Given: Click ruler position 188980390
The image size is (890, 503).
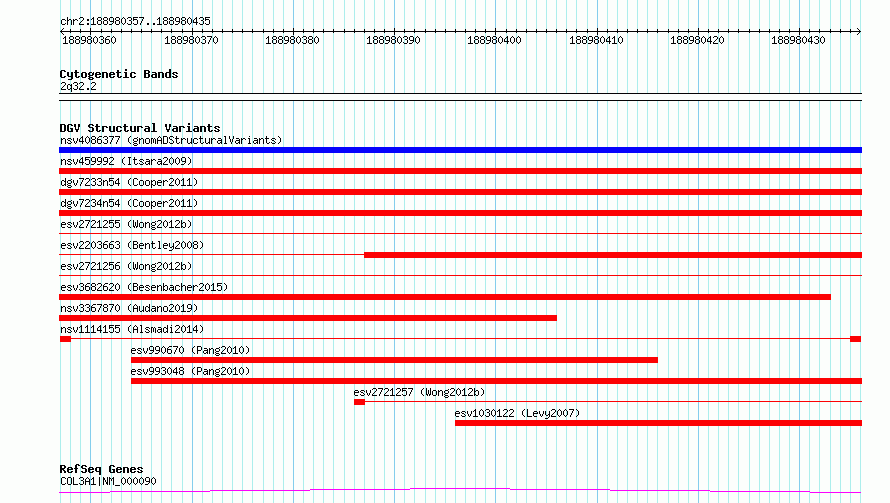Looking at the screenshot, I should [393, 40].
